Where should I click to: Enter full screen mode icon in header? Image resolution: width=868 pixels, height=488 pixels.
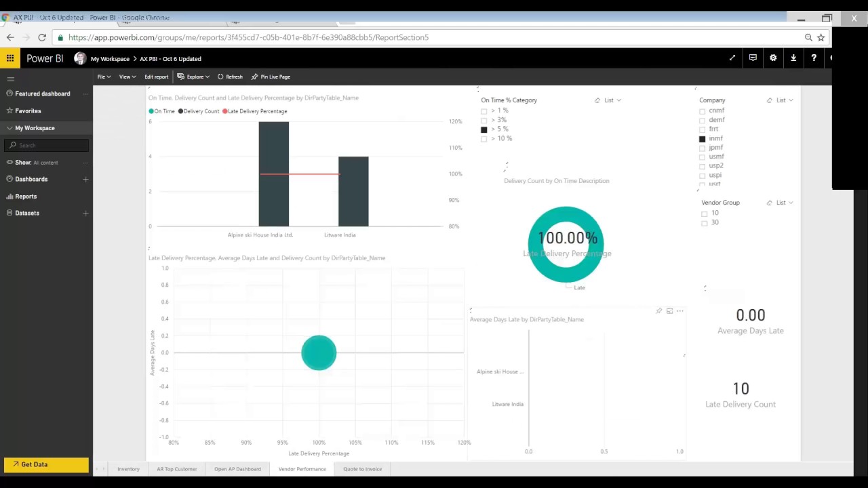tap(732, 58)
